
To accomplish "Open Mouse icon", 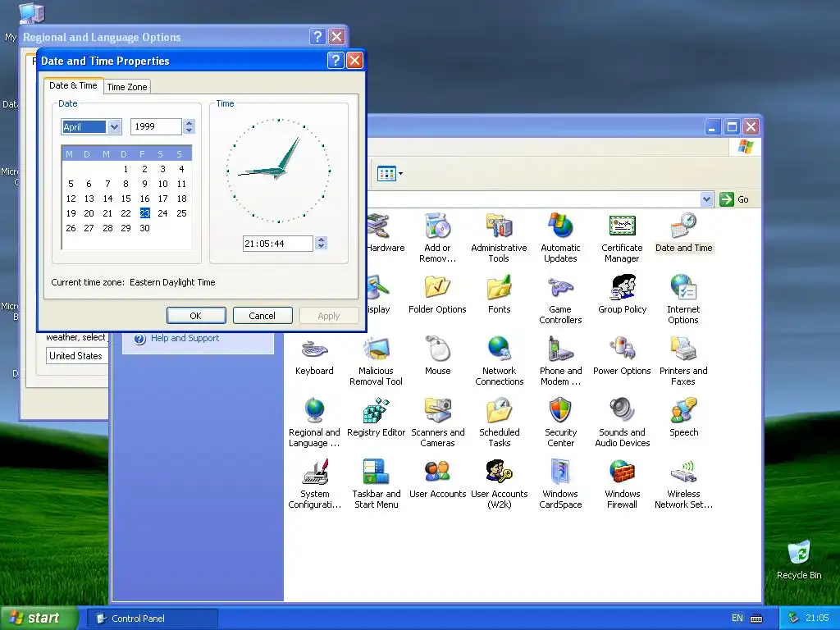I will pos(438,355).
